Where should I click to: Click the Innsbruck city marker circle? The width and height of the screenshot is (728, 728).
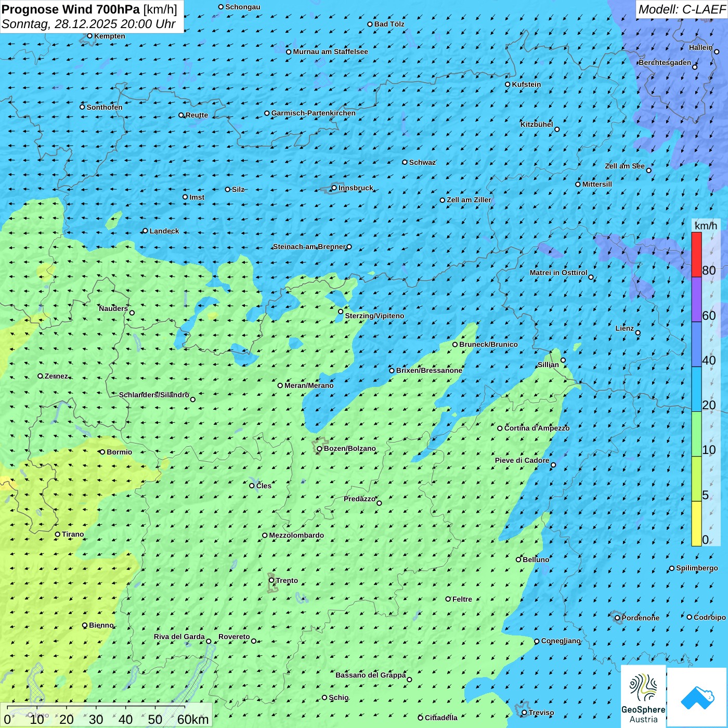coord(334,188)
